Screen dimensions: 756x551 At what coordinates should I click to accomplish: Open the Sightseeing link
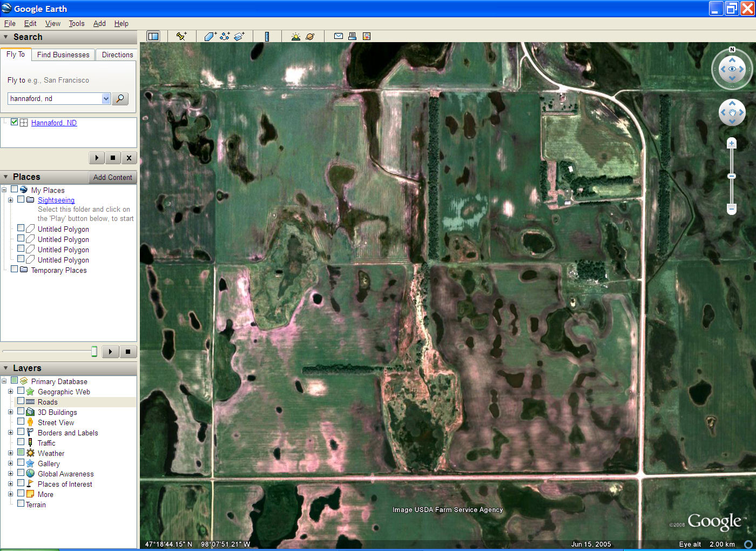[56, 200]
